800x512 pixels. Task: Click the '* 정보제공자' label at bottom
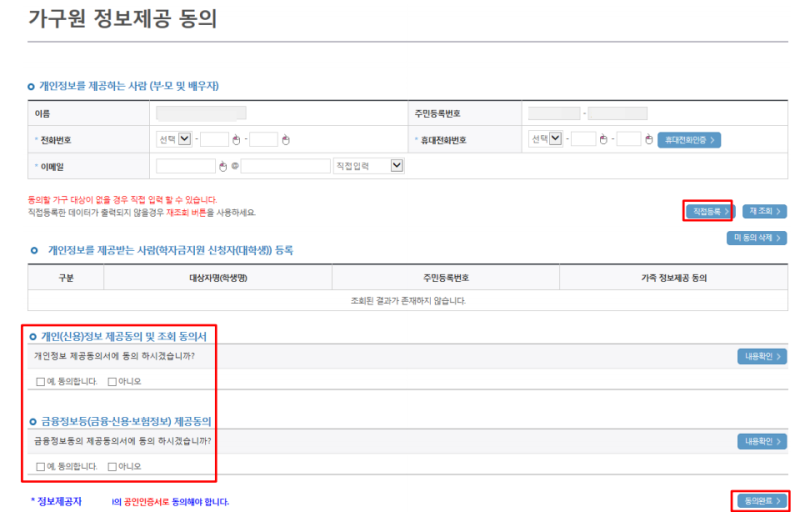(x=56, y=502)
